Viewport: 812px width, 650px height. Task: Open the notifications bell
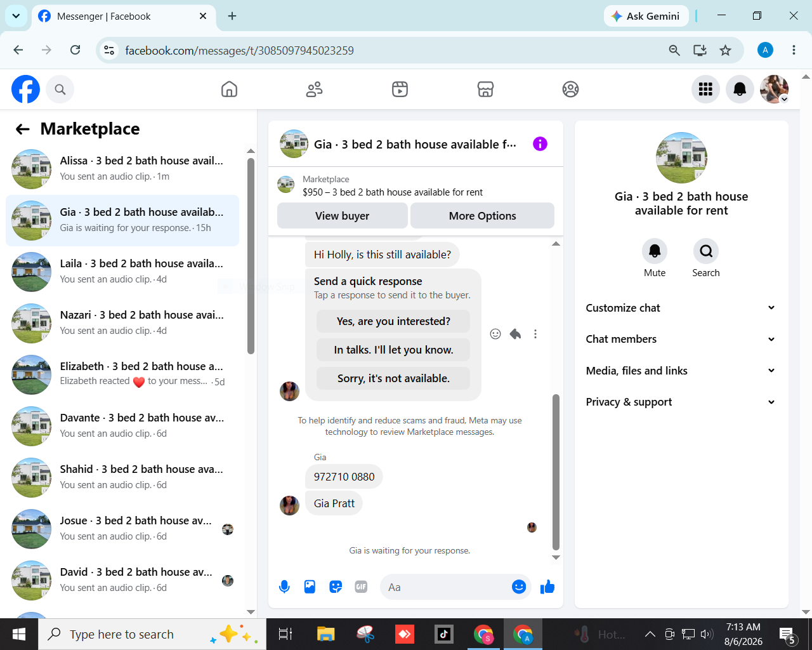click(x=740, y=90)
